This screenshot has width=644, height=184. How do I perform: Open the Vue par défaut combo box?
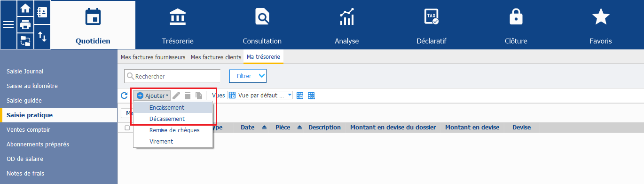point(260,95)
